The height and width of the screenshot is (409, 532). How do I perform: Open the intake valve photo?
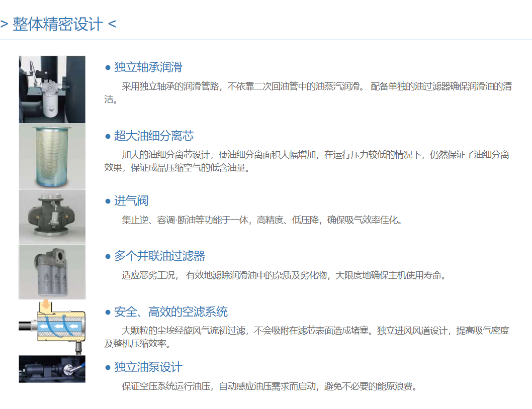click(x=52, y=217)
